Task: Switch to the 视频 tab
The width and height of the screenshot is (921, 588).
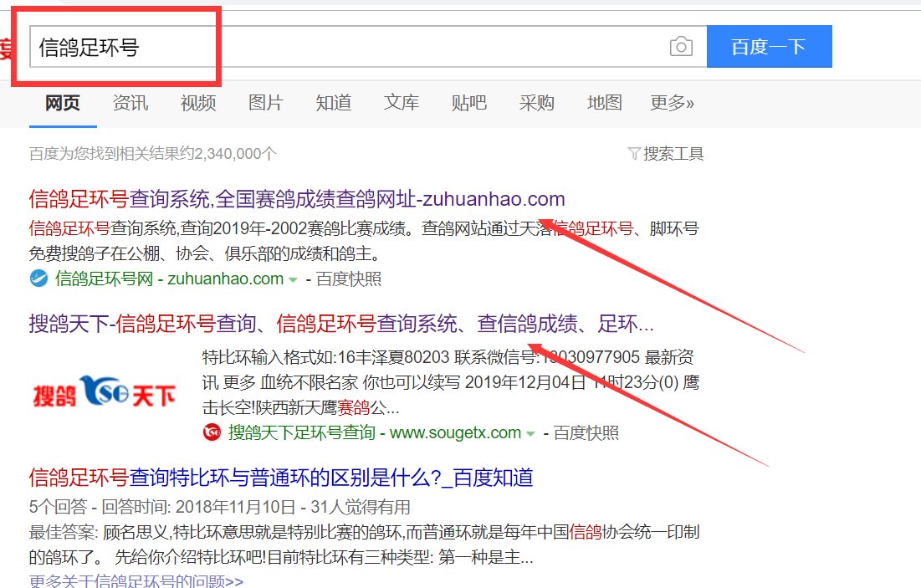Action: point(197,103)
